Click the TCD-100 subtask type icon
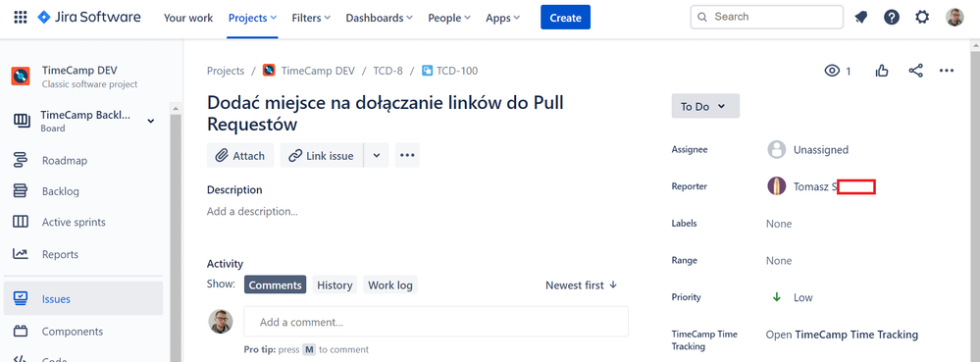The width and height of the screenshot is (980, 362). (428, 71)
